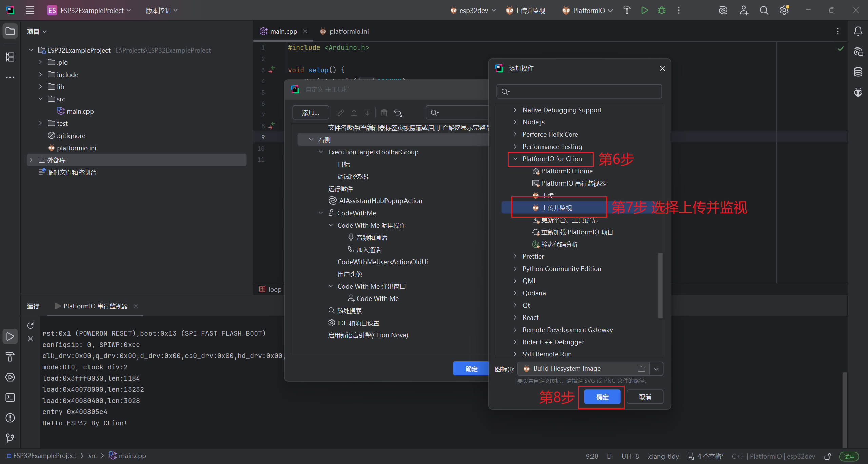Click the restore-defaults arrow in customize toolbar dialog
This screenshot has width=868, height=464.
(398, 113)
